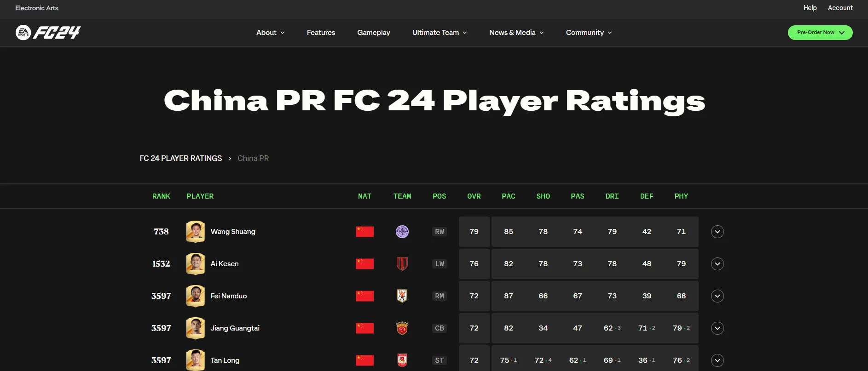Open the About dropdown menu
This screenshot has width=868, height=371.
(271, 33)
